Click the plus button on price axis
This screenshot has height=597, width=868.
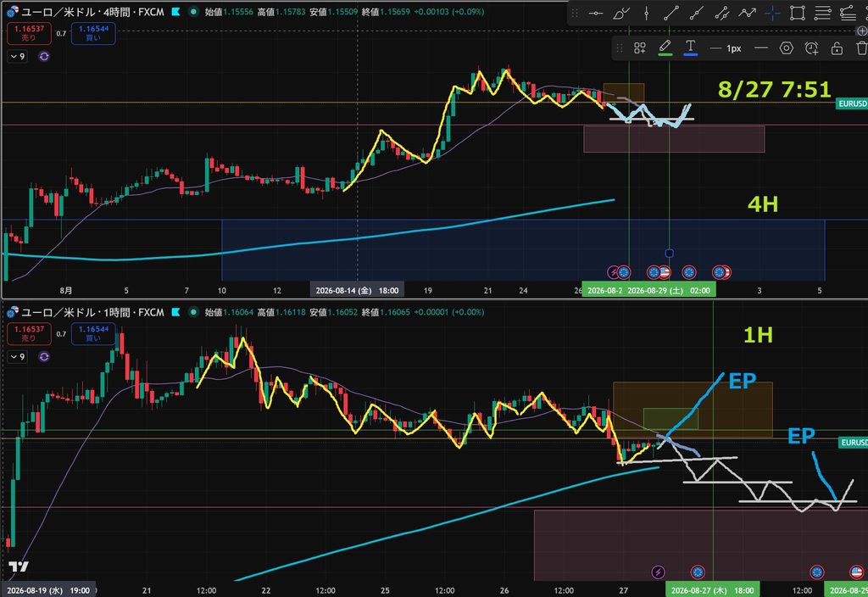coord(862,31)
